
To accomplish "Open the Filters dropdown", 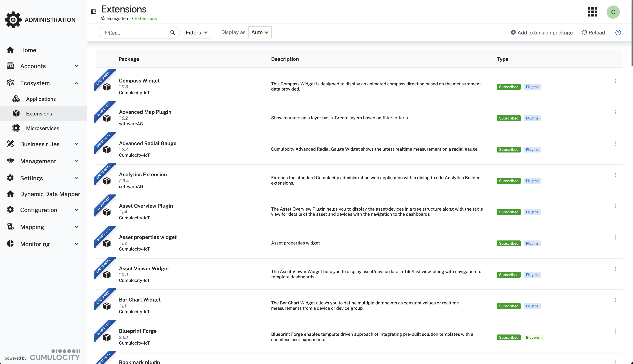I will coord(197,32).
